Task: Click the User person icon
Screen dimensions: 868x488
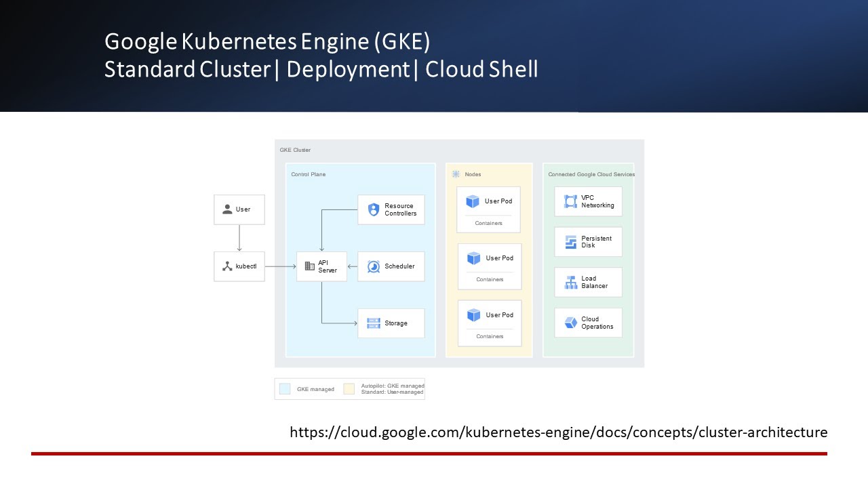Action: tap(227, 209)
